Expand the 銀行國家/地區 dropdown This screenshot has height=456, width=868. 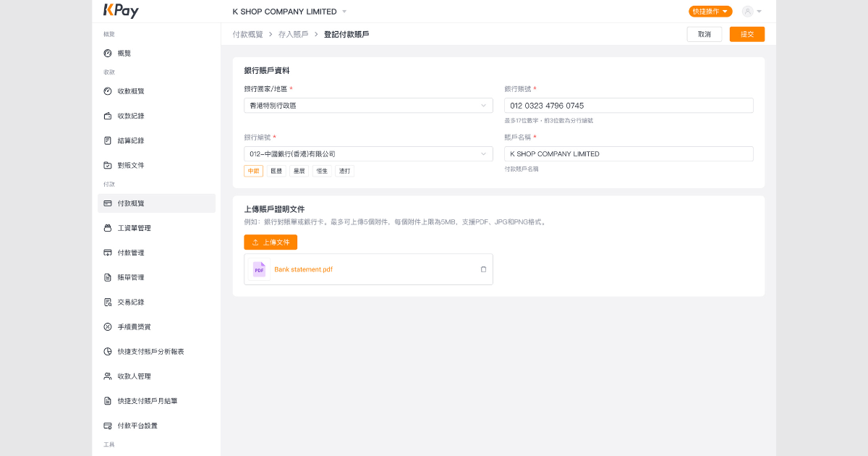pos(368,106)
